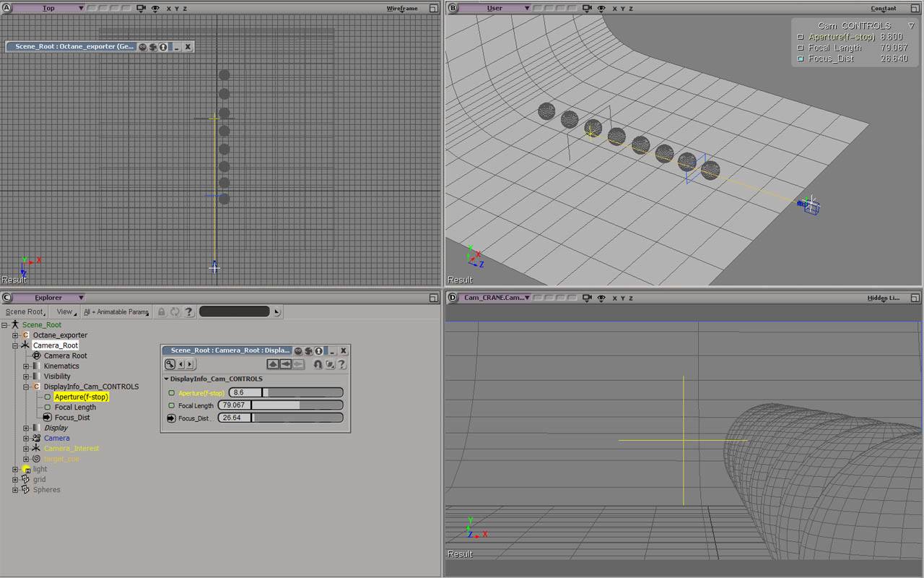Adjust the Aperture(f-stop) slider
924x578 pixels.
[x=302, y=393]
